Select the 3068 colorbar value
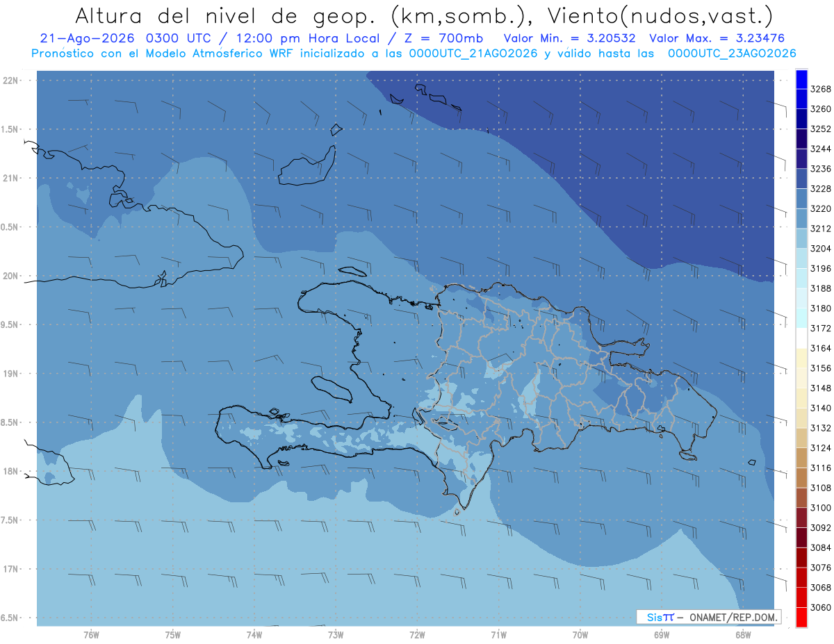Image resolution: width=834 pixels, height=644 pixels. point(821,587)
